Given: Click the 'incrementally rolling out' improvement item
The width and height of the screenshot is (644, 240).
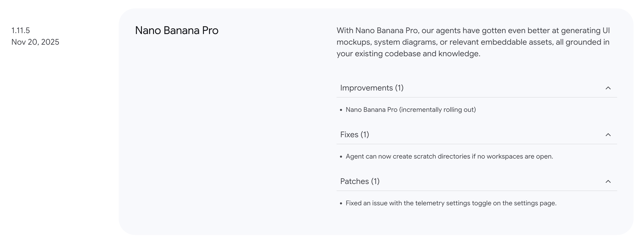Looking at the screenshot, I should (410, 110).
